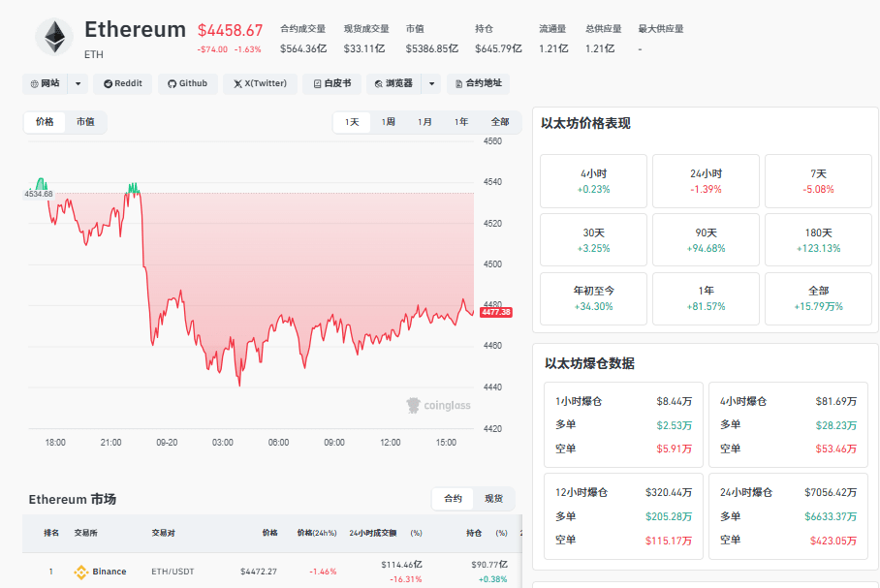Switch the chart to the 市值 tab
This screenshot has width=880, height=588.
click(x=85, y=122)
